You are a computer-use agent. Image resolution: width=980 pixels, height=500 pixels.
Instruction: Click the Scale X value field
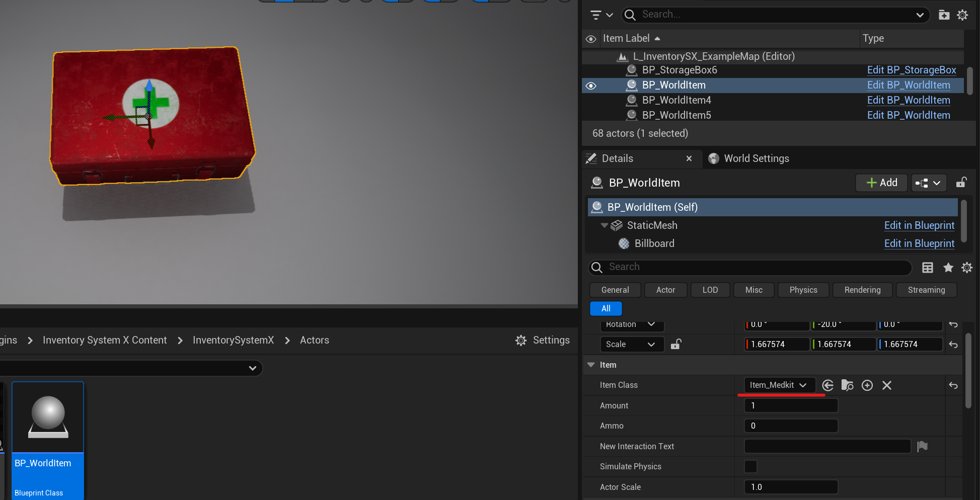point(777,344)
